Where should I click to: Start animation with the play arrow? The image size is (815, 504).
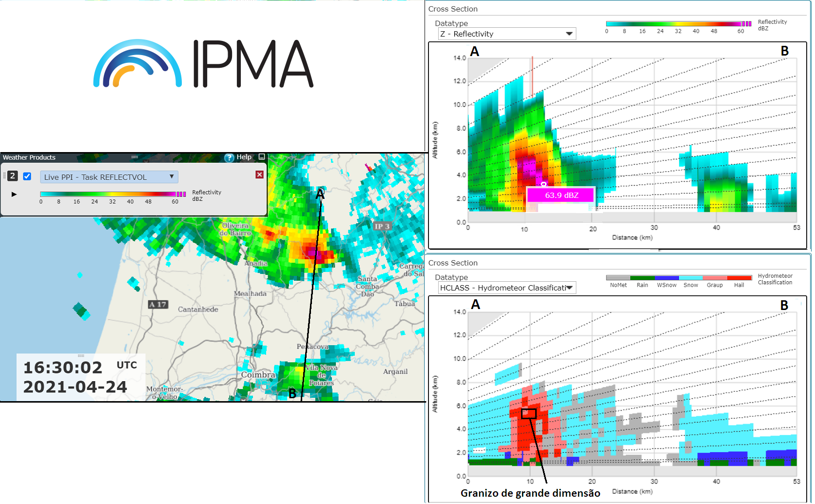(x=14, y=194)
